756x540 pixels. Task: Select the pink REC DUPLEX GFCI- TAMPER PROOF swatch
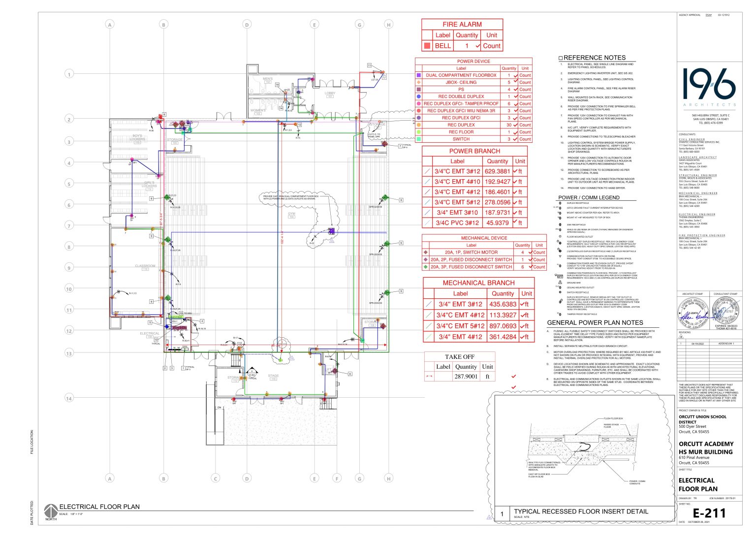click(x=419, y=104)
